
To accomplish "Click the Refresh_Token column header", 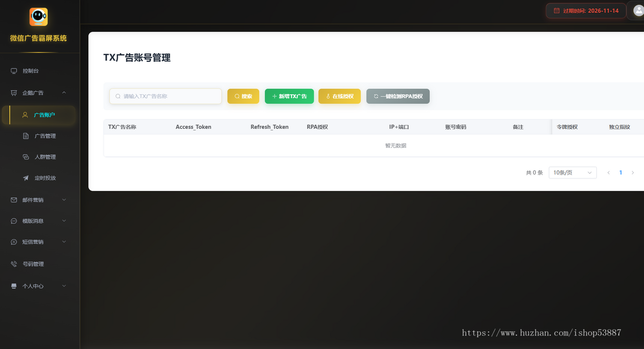I will click(x=269, y=127).
